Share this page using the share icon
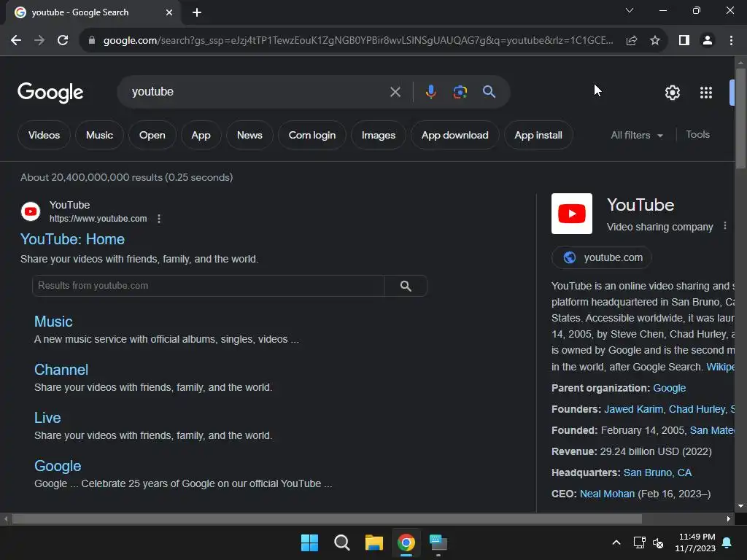Image resolution: width=747 pixels, height=560 pixels. tap(632, 41)
